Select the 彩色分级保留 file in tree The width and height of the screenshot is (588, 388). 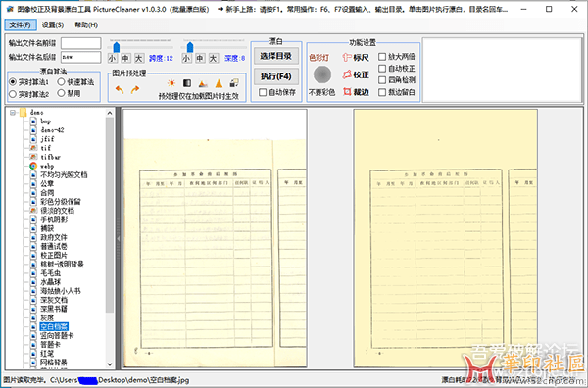(61, 201)
